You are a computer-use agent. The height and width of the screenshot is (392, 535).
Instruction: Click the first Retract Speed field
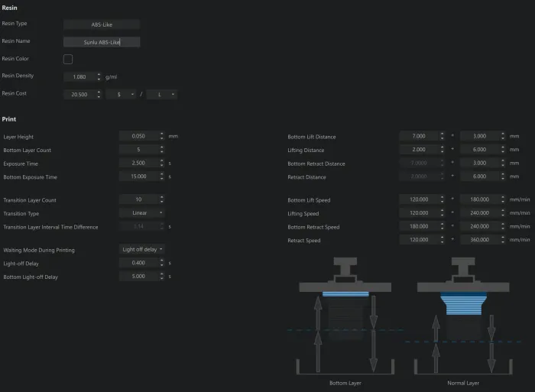click(420, 240)
